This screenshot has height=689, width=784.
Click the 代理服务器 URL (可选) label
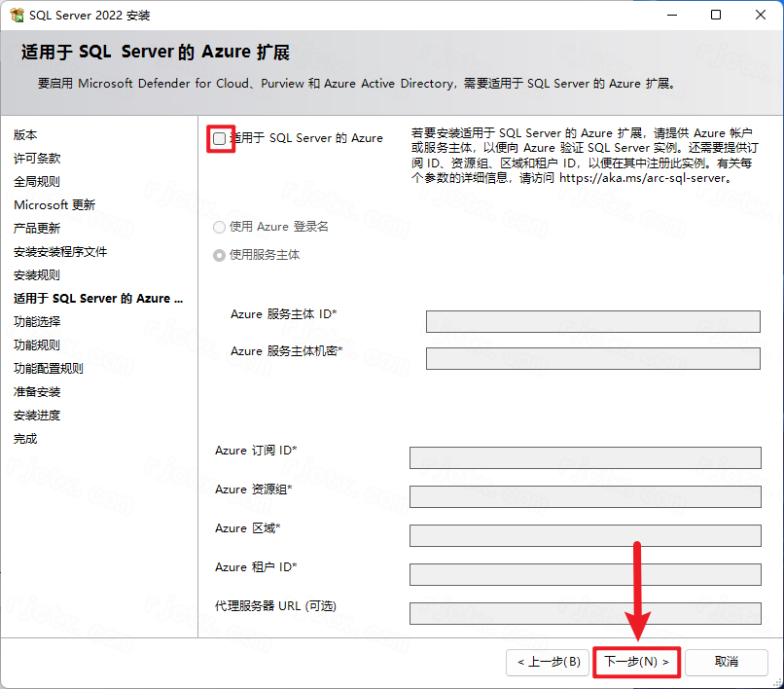click(x=275, y=606)
